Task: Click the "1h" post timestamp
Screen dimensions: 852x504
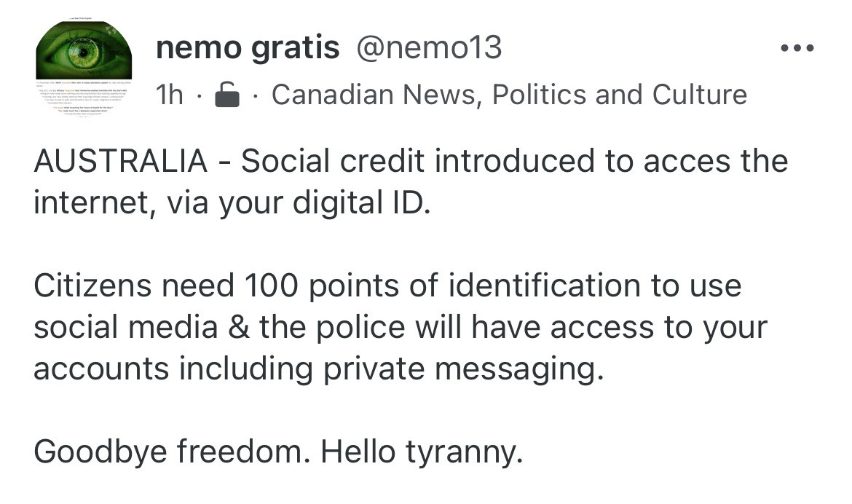Action: click(170, 95)
